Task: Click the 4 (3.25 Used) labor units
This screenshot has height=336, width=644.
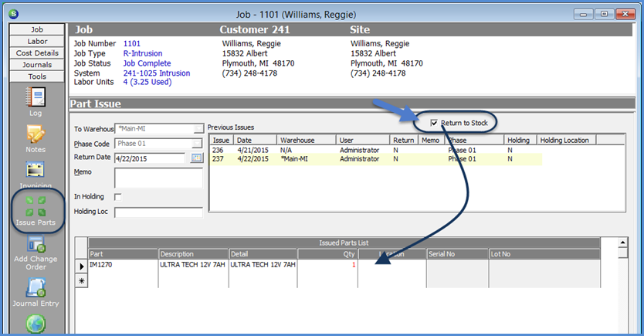Action: click(x=147, y=82)
